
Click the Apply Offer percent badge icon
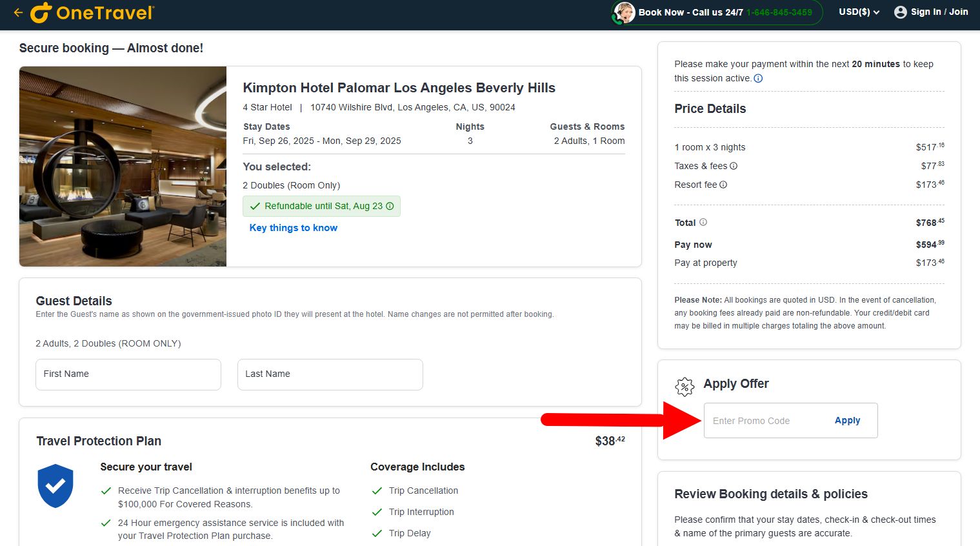coord(685,387)
